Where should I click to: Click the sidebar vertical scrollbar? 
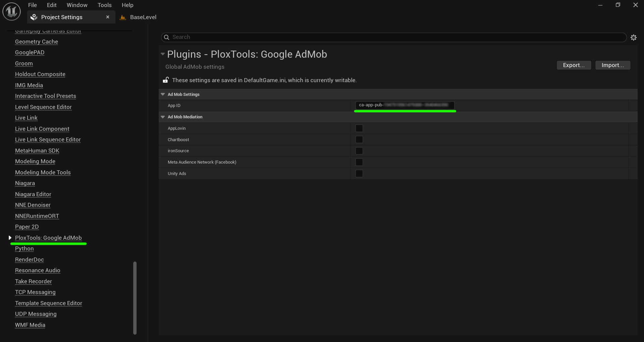tap(135, 297)
